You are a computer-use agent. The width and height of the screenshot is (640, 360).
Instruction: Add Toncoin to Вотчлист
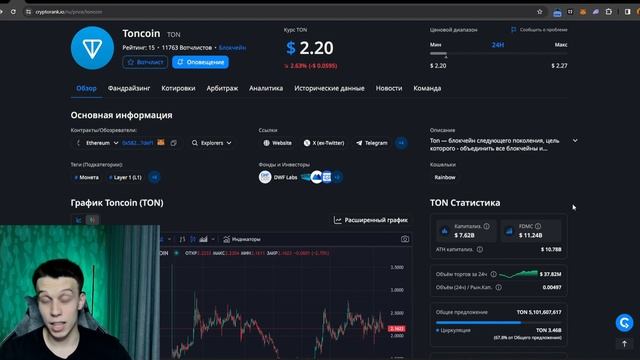coord(145,62)
